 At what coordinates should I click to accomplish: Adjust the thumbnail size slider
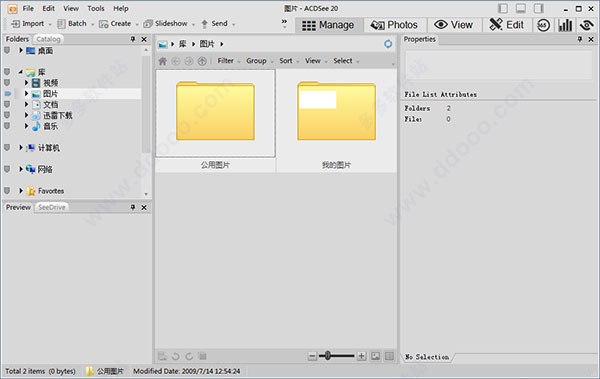pyautogui.click(x=328, y=356)
